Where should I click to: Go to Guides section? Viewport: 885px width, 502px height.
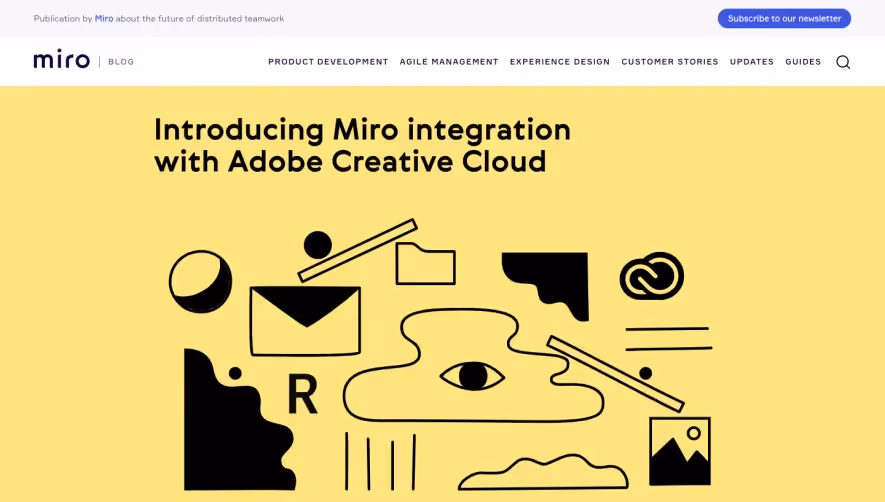tap(803, 62)
